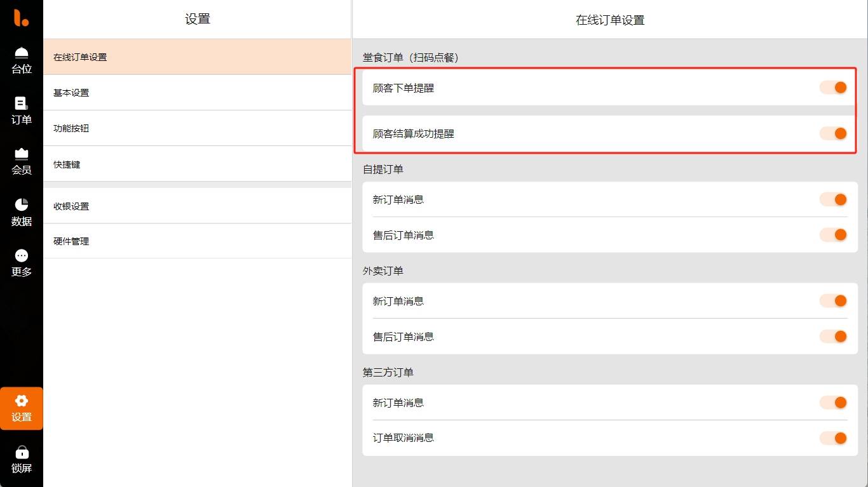Viewport: 868px width, 487px height.
Task: Toggle 顾客下单提醒 switch off
Action: click(x=834, y=88)
